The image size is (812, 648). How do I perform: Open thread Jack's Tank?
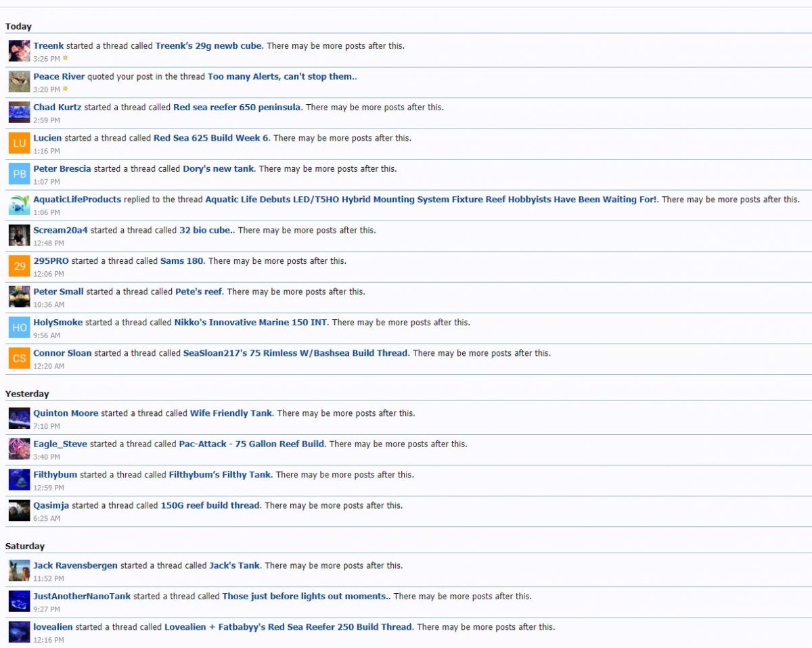(235, 565)
